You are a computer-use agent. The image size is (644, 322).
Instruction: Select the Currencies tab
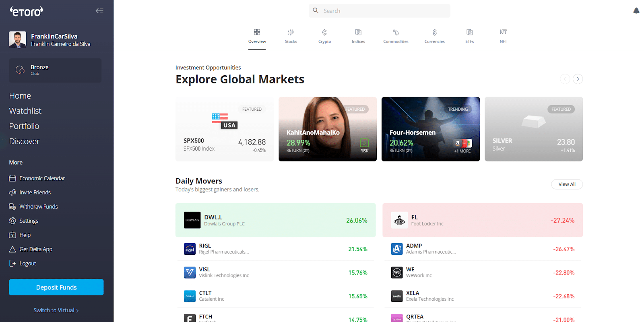click(x=434, y=36)
